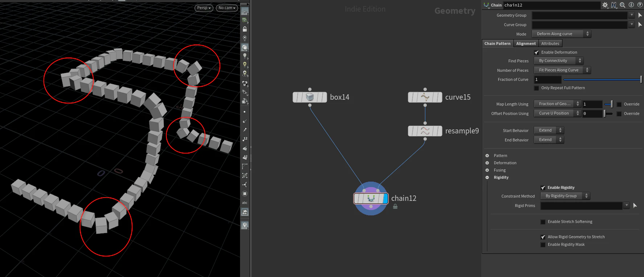Viewport: 644px width, 277px height.
Task: Click the Fraction of Curve slider
Action: (x=603, y=79)
